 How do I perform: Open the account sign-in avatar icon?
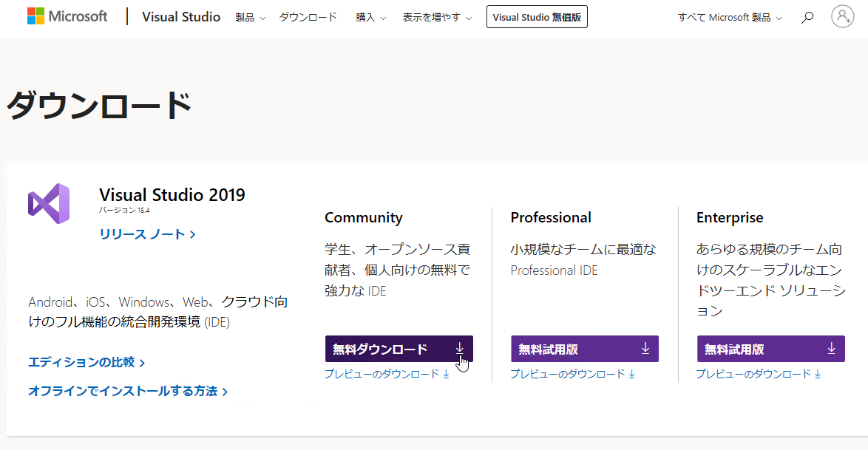point(842,16)
